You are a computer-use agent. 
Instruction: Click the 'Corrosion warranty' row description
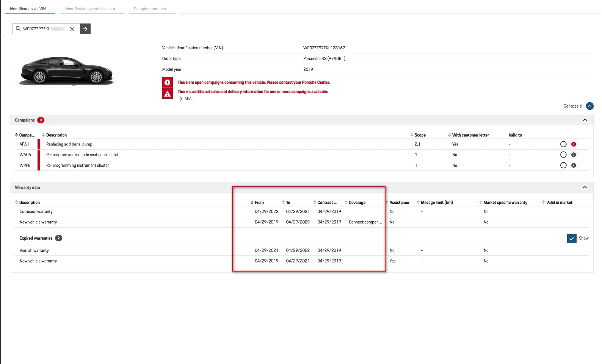pos(36,212)
